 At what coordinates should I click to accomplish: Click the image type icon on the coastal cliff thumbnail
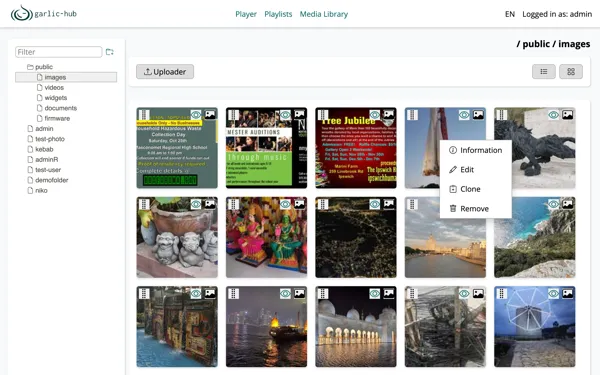tap(567, 204)
